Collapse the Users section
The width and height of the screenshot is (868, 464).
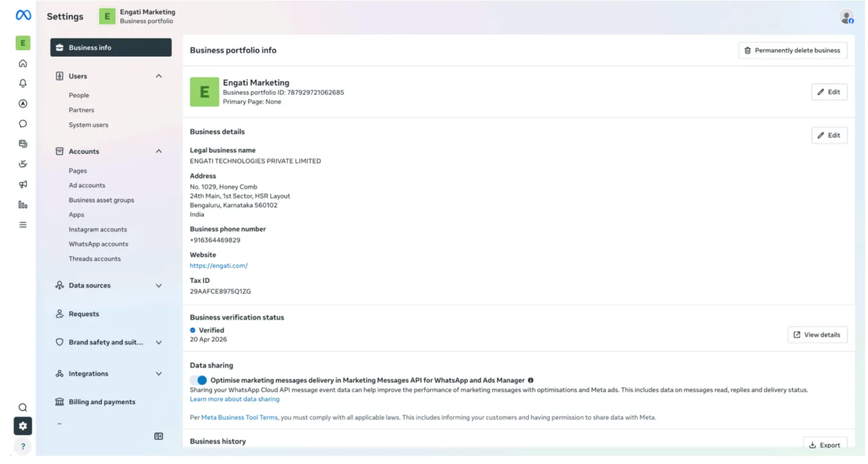click(x=159, y=76)
